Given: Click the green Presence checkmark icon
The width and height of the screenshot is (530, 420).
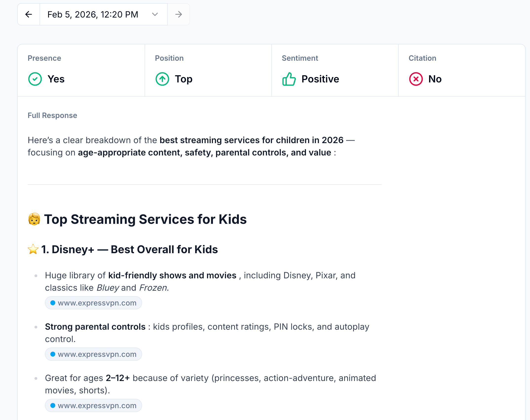Looking at the screenshot, I should point(35,79).
